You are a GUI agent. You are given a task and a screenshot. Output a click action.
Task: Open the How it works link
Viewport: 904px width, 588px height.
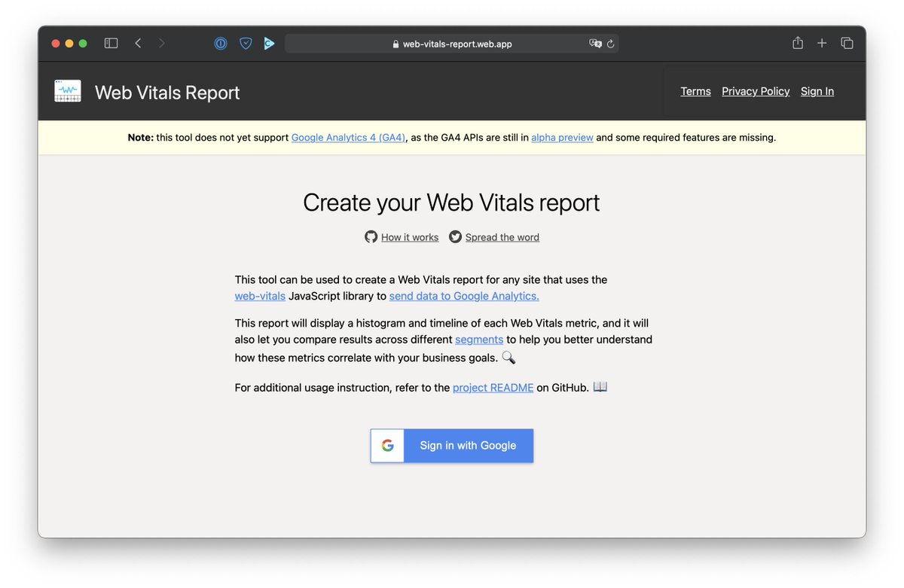410,237
